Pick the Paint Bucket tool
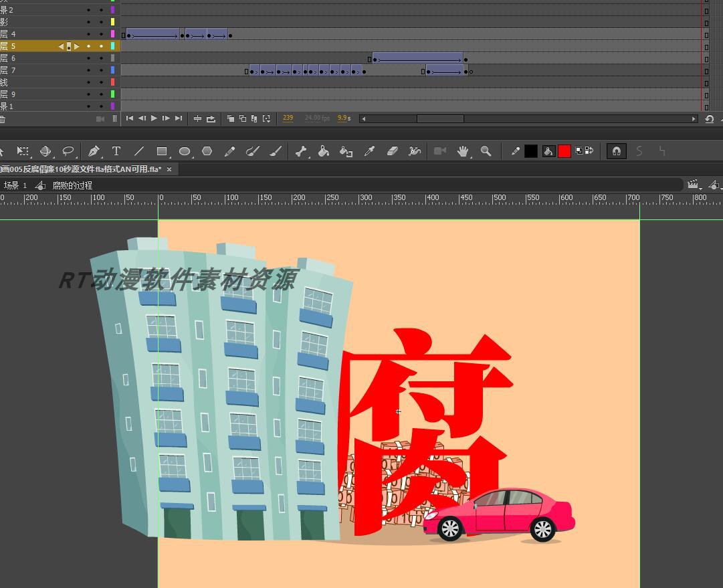The width and height of the screenshot is (723, 588). tap(324, 151)
